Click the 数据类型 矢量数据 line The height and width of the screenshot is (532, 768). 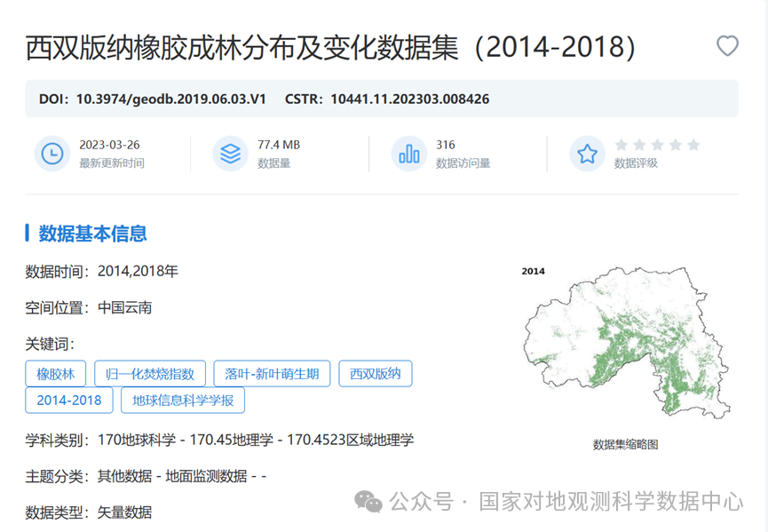tap(89, 512)
